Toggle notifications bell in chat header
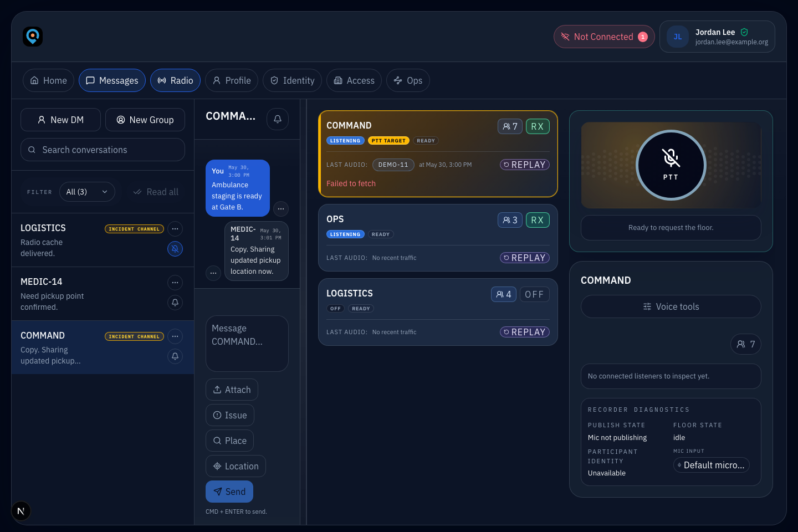Image resolution: width=798 pixels, height=532 pixels. pos(278,119)
